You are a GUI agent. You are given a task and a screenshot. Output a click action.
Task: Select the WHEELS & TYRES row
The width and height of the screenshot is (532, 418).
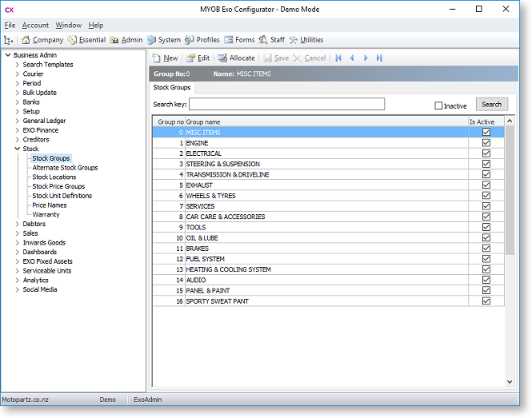[328, 196]
